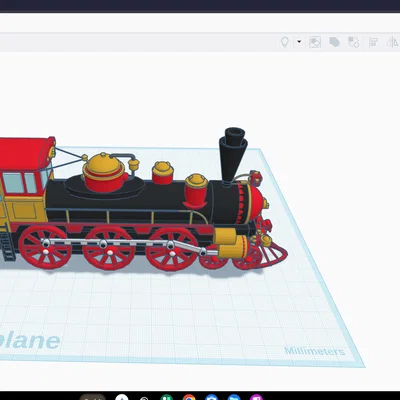
Task: Click the dashed-box shapes icon in toolbar
Action: tap(315, 42)
